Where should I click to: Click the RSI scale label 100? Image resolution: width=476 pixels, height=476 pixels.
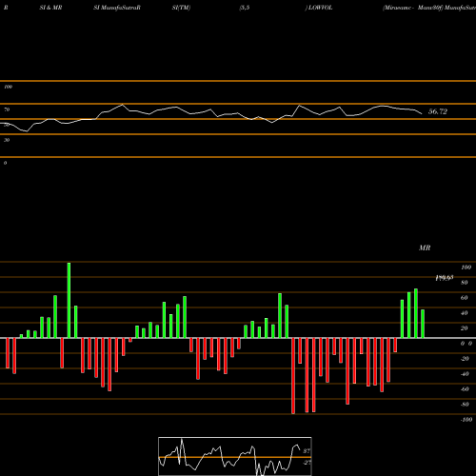coord(8,87)
